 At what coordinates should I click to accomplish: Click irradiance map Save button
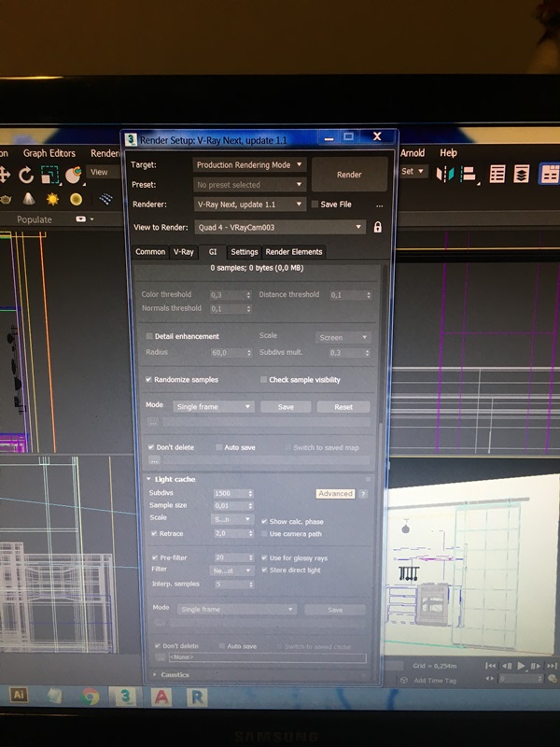click(286, 406)
